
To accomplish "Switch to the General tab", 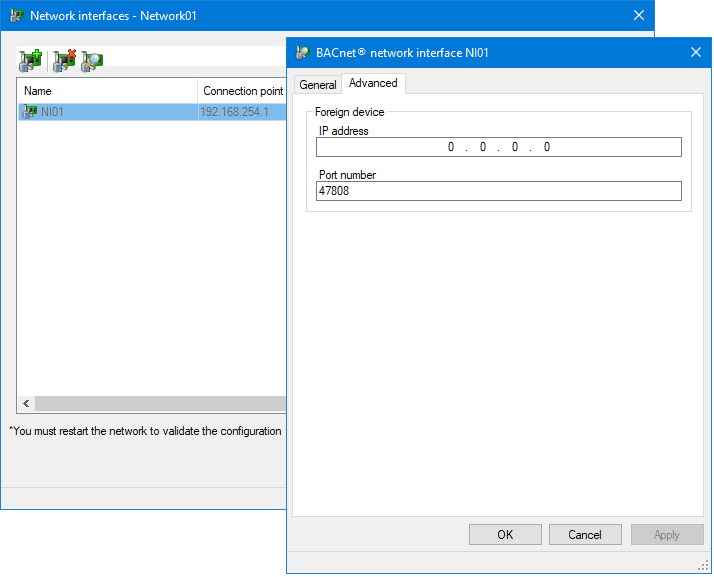I will [x=318, y=85].
